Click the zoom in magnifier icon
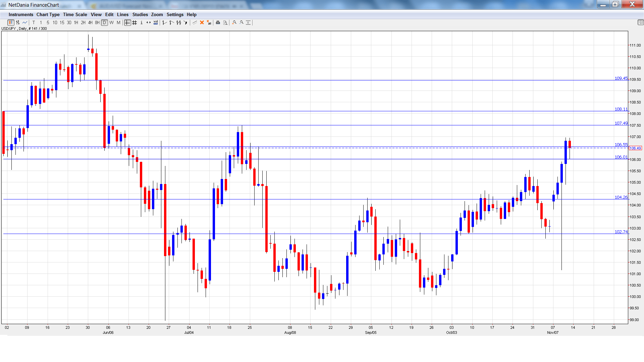644x362 pixels. click(234, 22)
